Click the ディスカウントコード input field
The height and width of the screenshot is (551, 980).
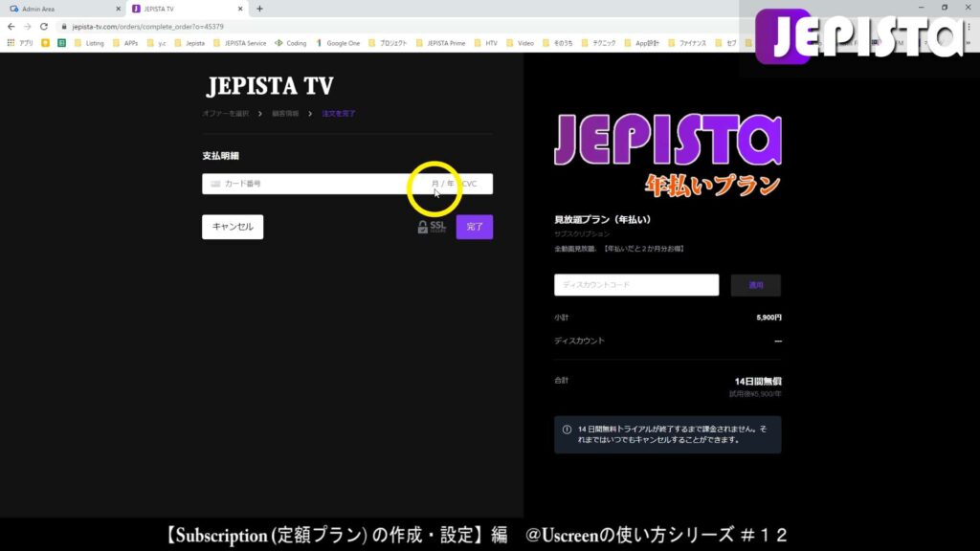pyautogui.click(x=636, y=285)
